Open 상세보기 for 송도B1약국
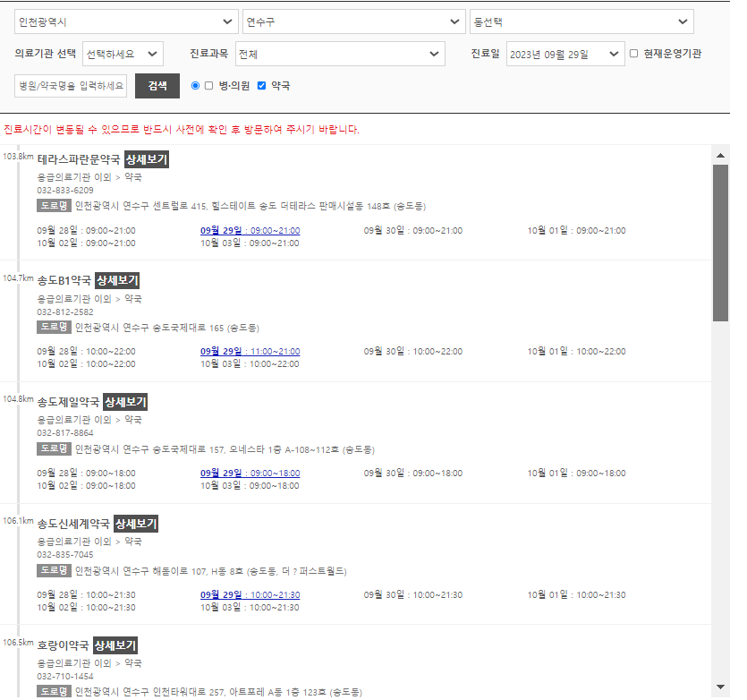Viewport: 747px width, 700px height. click(117, 280)
